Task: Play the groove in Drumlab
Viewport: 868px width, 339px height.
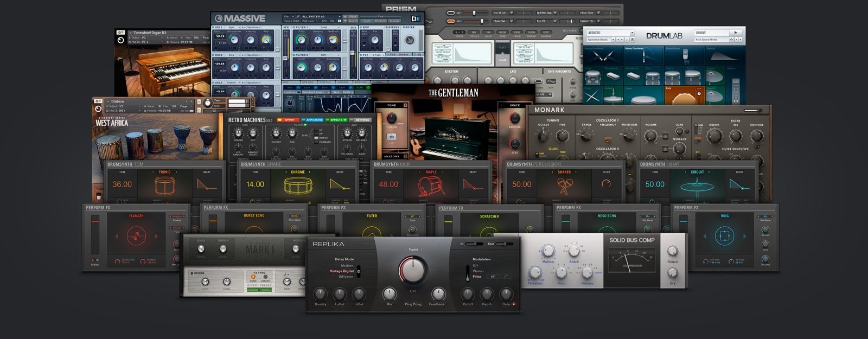Action: pyautogui.click(x=736, y=33)
